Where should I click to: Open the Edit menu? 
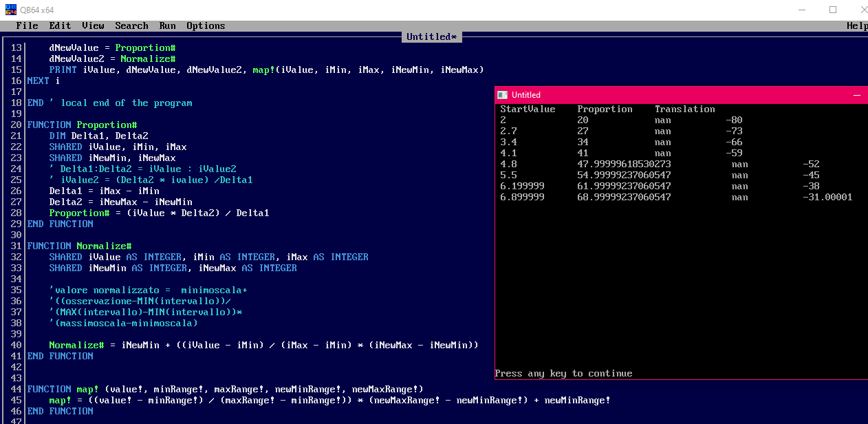pyautogui.click(x=60, y=25)
